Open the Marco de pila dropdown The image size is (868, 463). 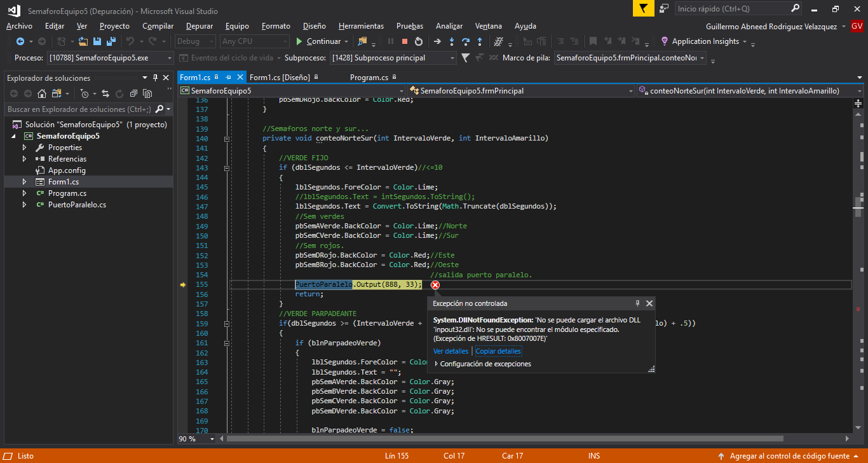coord(703,57)
